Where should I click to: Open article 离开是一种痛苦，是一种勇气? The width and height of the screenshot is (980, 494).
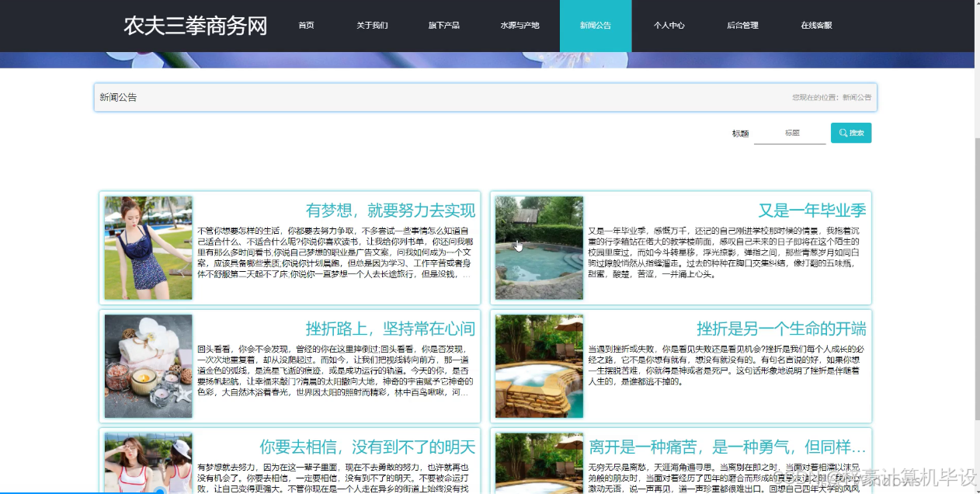point(727,447)
